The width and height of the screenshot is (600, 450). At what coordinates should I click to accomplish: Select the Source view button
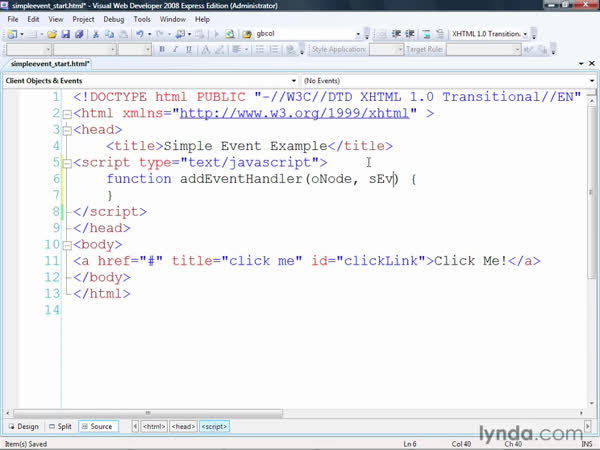point(97,426)
